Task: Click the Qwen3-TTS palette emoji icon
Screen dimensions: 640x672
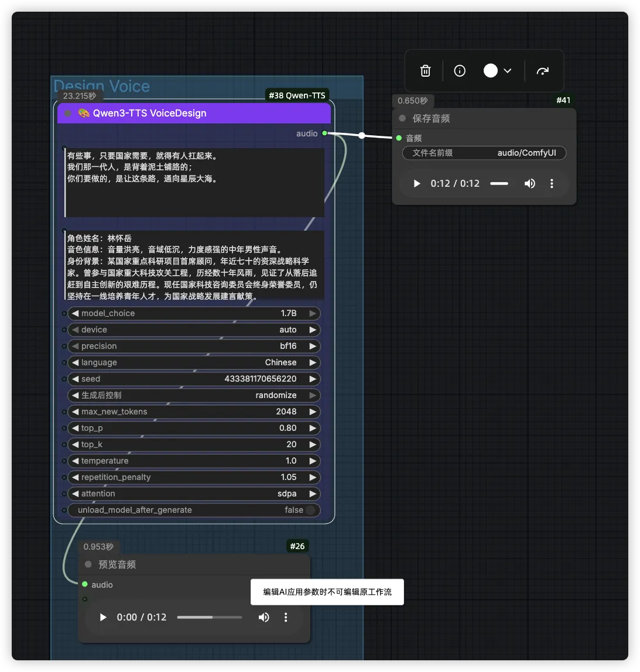Action: [84, 113]
